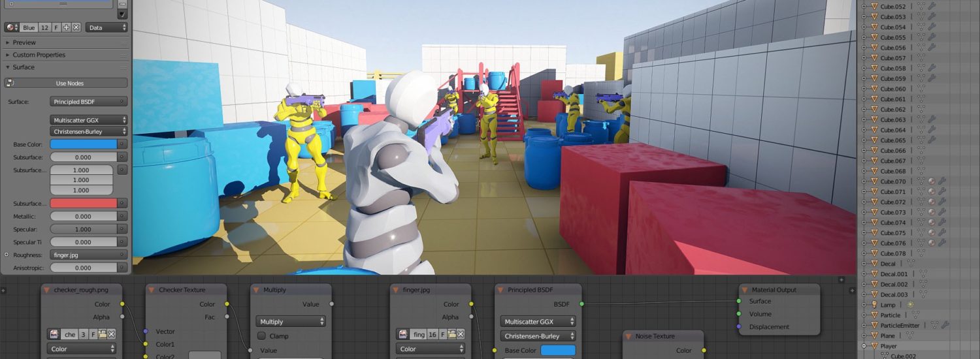Unlink image X in finger.jpg node
The image size is (980, 359).
[x=461, y=334]
